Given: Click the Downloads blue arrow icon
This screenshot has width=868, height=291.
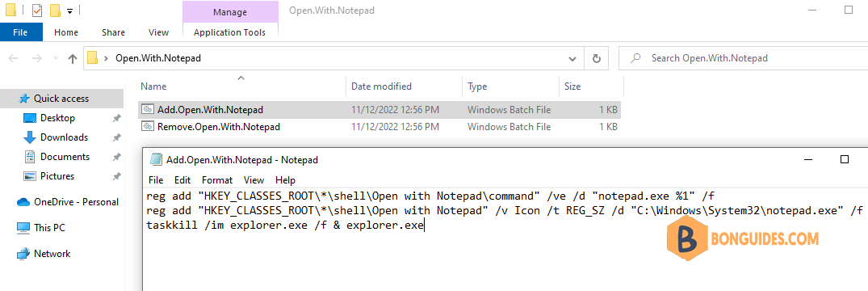Looking at the screenshot, I should [x=30, y=137].
